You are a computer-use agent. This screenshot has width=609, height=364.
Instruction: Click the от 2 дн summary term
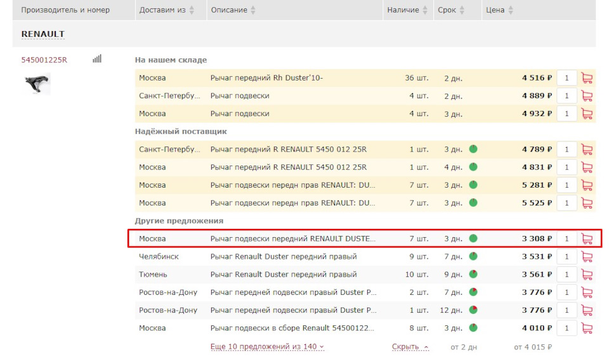[x=464, y=347]
